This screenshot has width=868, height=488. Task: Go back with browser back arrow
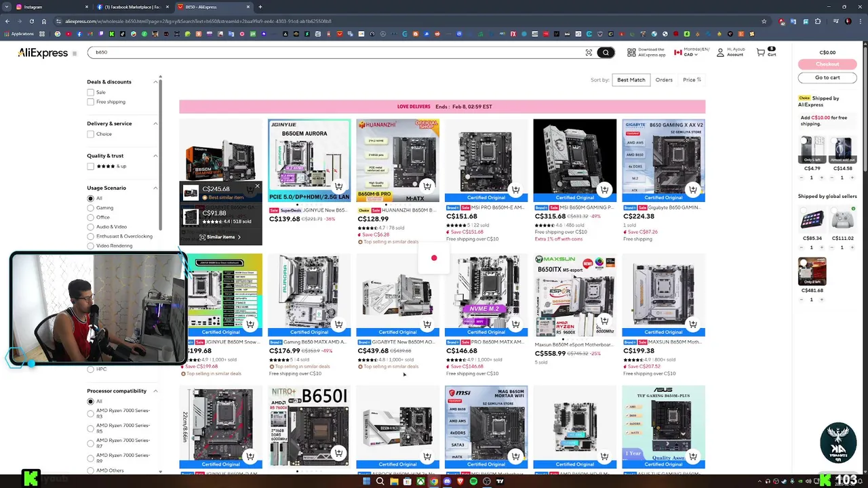[7, 21]
